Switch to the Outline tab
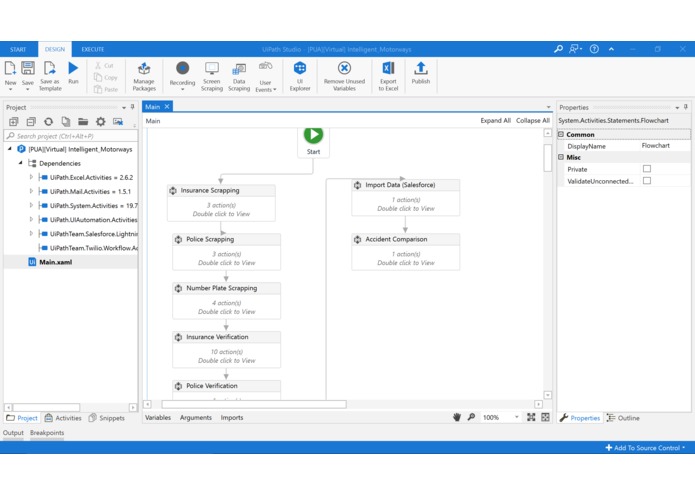Viewport: 695px width, 494px height. (x=623, y=418)
